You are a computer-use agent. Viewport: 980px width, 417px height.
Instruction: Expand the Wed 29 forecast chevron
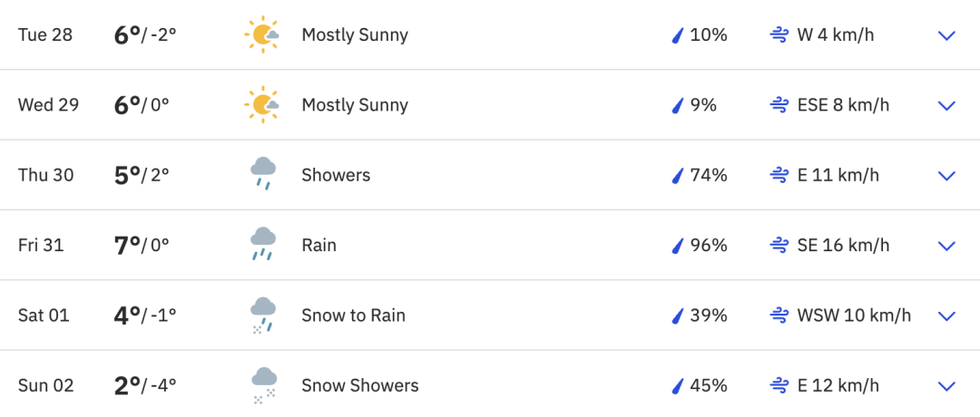pos(946,105)
